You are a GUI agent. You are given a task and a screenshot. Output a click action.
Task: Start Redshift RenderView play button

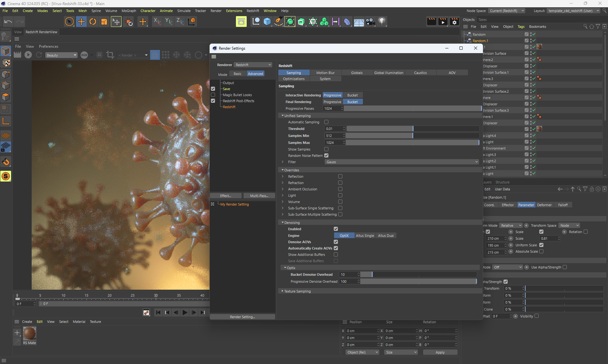coord(28,55)
